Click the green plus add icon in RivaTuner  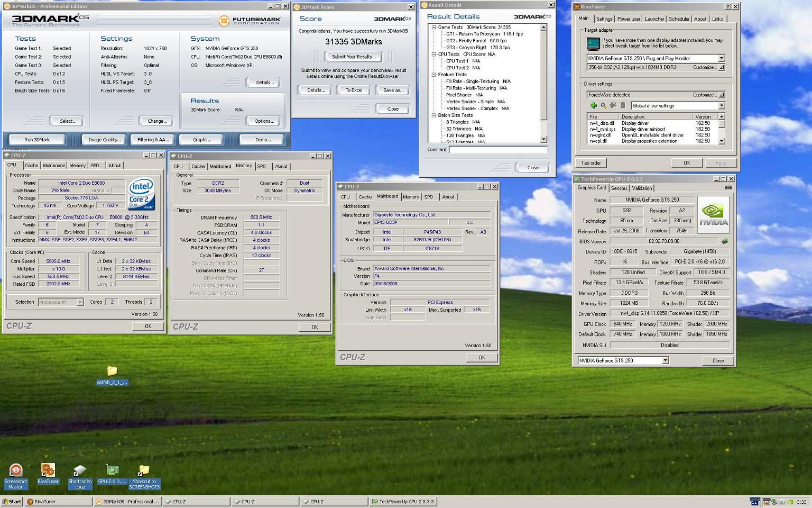click(593, 105)
